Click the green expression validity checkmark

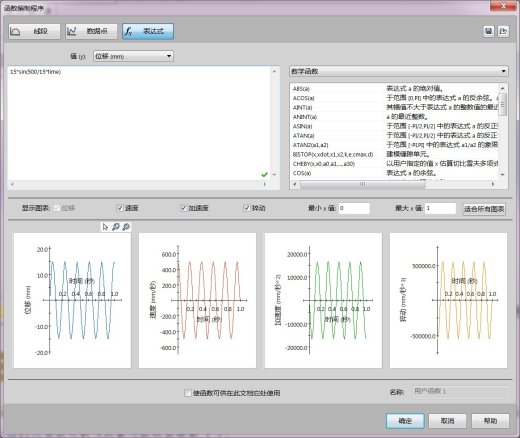pos(265,174)
